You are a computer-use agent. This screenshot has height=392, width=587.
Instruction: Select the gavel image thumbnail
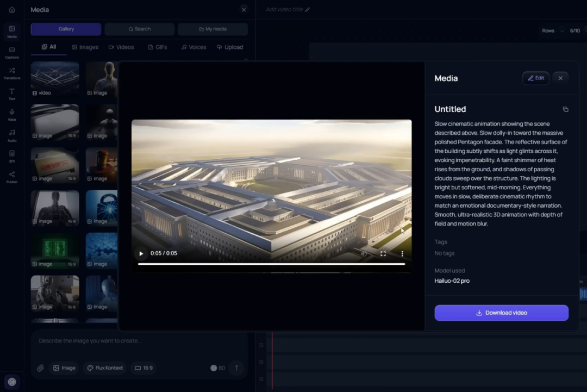point(102,165)
